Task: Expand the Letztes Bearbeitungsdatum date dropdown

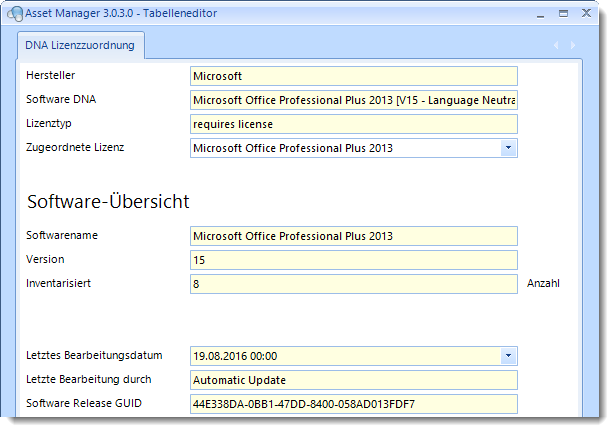Action: pos(508,356)
